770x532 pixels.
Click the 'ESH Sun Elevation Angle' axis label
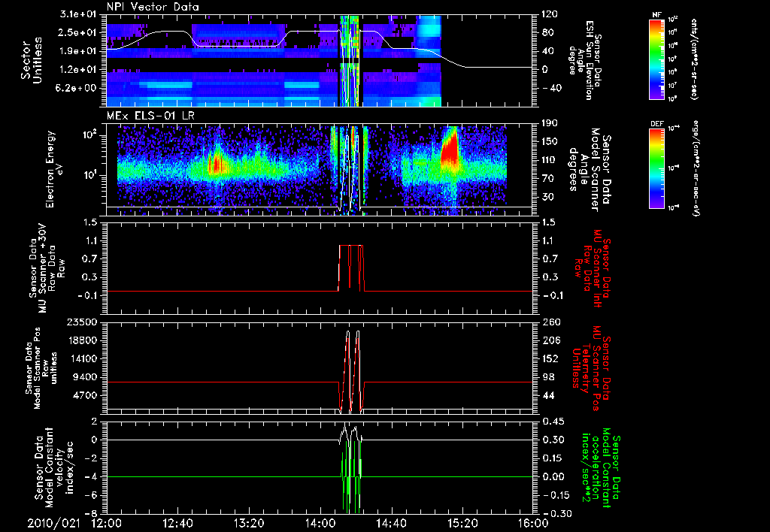[585, 60]
